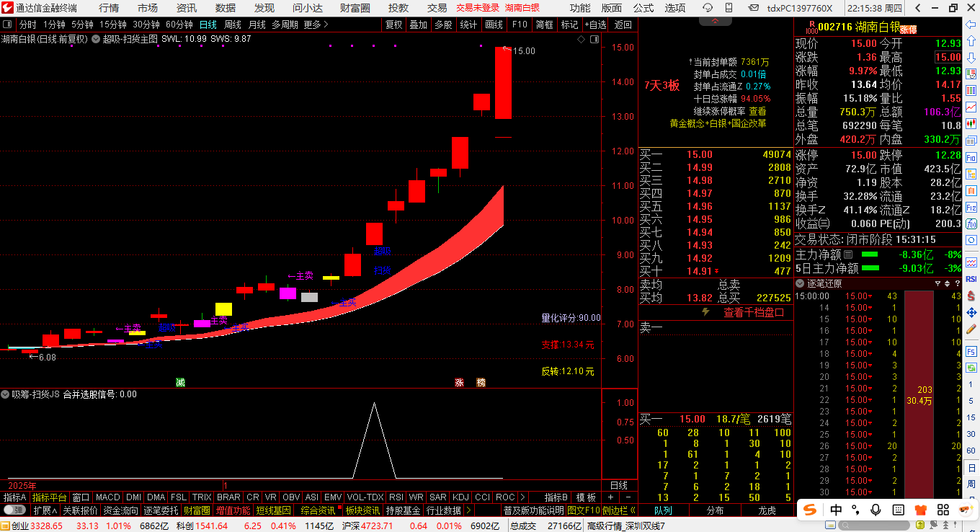
Task: Click the formula f(x) sidebar icon
Action: click(x=971, y=223)
